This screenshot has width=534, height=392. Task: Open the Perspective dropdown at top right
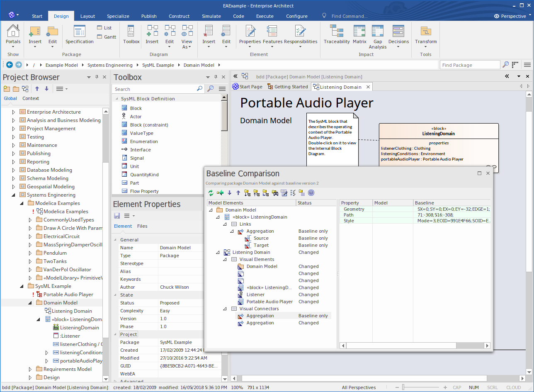tap(513, 16)
